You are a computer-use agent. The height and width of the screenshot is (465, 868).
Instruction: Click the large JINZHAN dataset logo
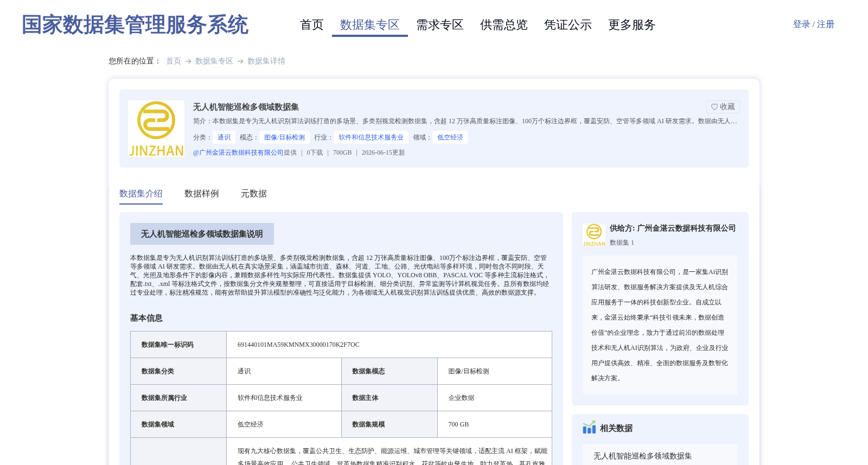(156, 129)
